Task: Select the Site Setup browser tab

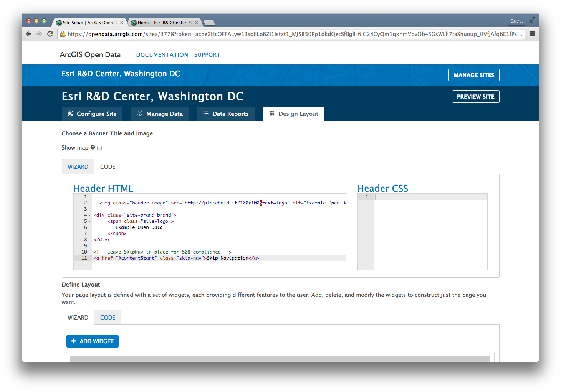Action: [x=89, y=23]
